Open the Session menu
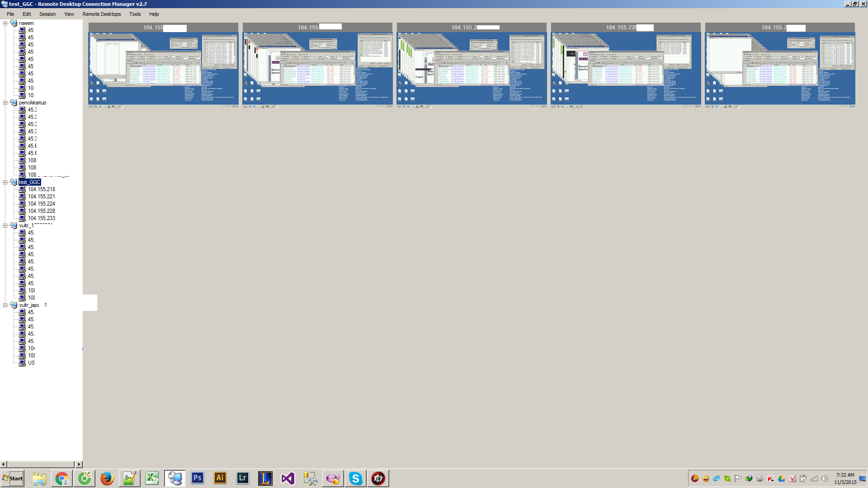 point(47,14)
